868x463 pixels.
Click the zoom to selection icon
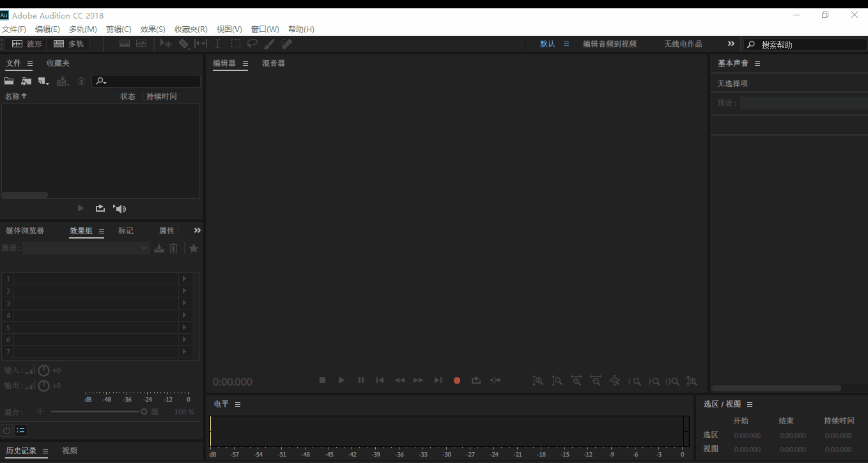(672, 381)
